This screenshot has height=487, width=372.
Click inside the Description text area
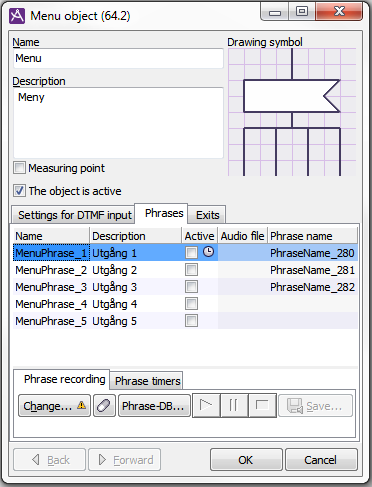(x=118, y=123)
